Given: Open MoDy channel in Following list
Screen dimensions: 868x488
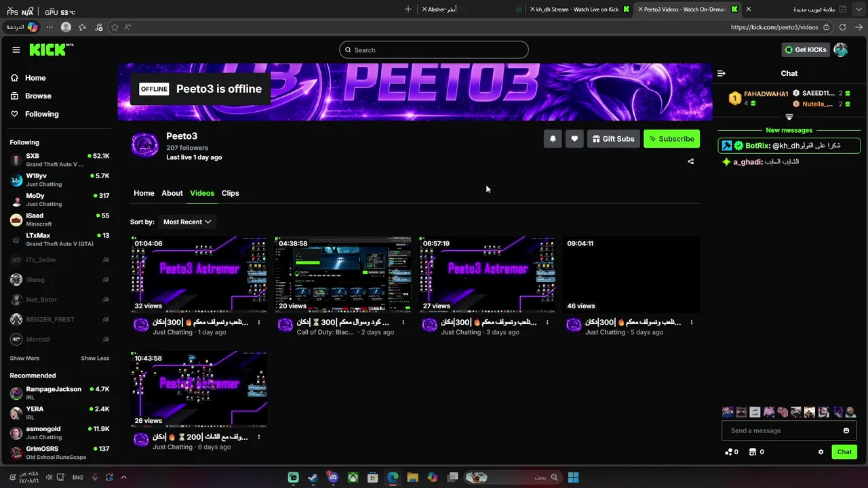Looking at the screenshot, I should (60, 199).
